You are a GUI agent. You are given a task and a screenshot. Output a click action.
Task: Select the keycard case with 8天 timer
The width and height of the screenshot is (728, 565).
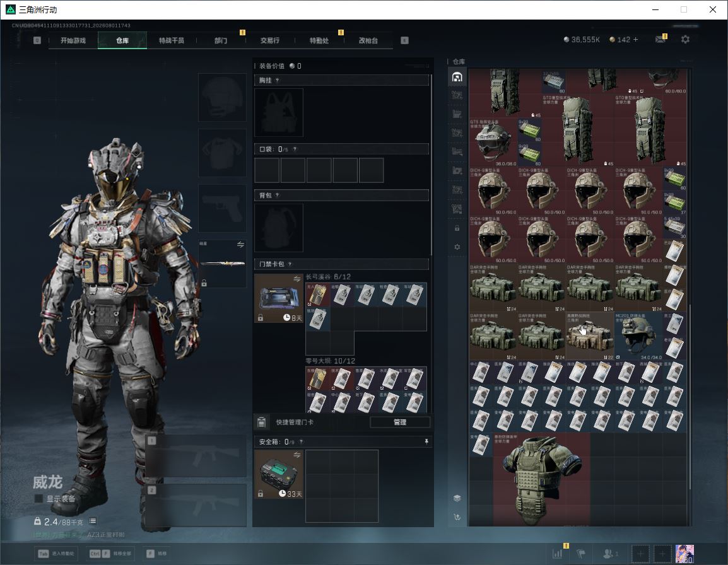click(279, 298)
